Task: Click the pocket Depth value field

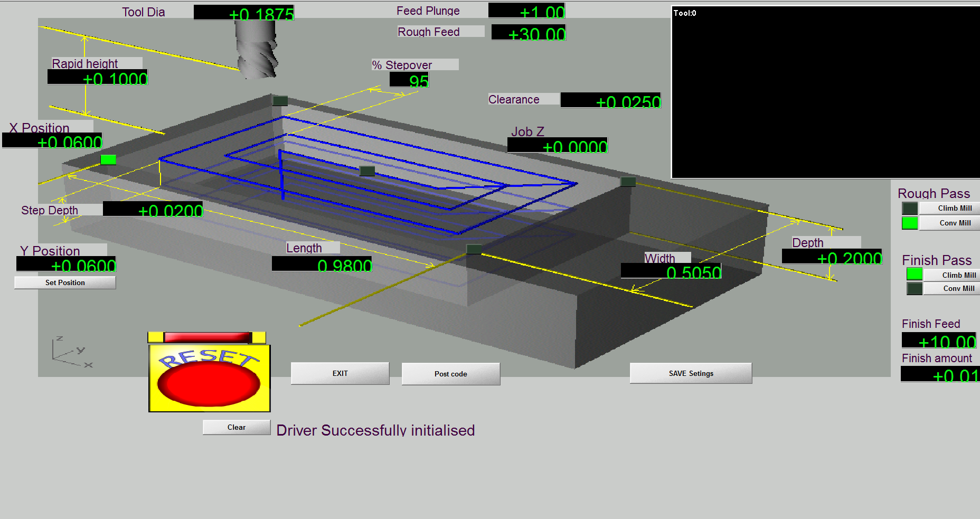Action: [832, 257]
